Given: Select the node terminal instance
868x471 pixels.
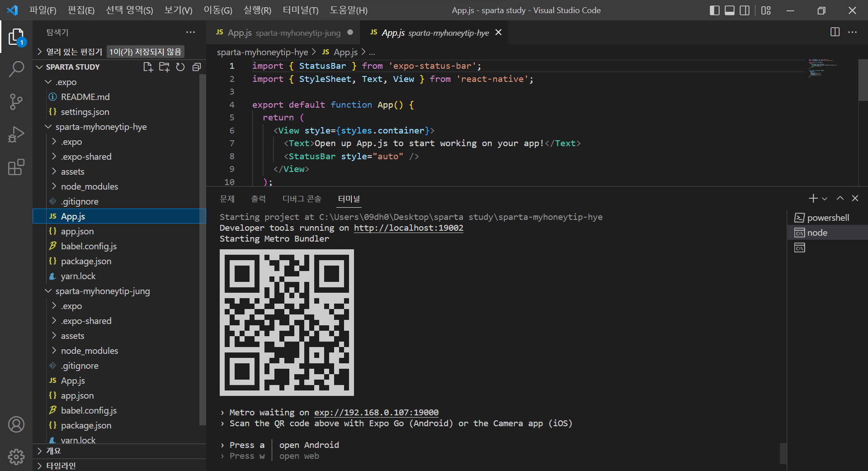Looking at the screenshot, I should [x=827, y=233].
